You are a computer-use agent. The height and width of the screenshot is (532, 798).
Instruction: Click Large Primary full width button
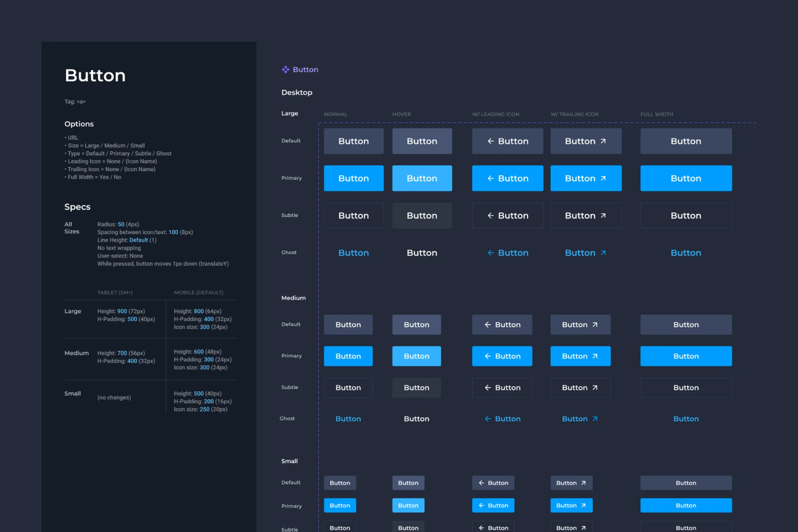[x=686, y=178]
